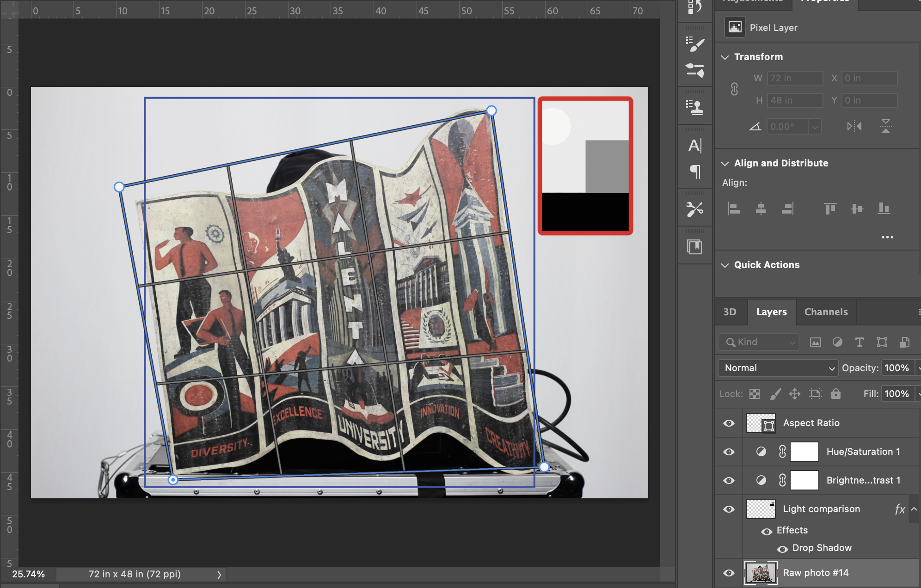
Task: Hide the Hue/Saturation 1 layer
Action: [x=729, y=452]
